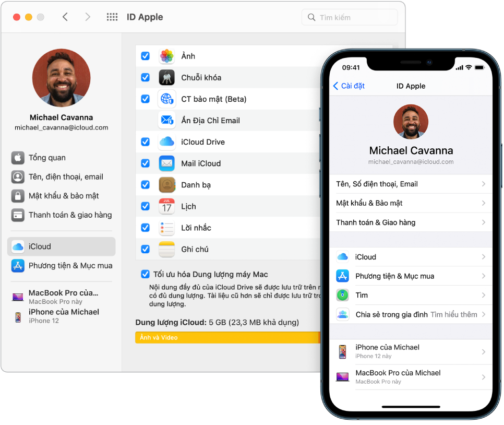The height and width of the screenshot is (425, 504).
Task: Click the iCloud Drive cloud icon
Action: [x=166, y=141]
